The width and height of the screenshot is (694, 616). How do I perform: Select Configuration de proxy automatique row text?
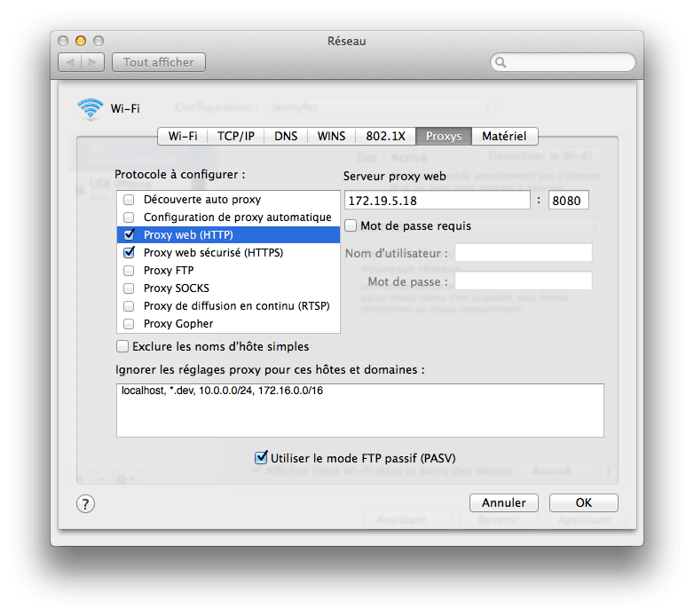tap(237, 217)
